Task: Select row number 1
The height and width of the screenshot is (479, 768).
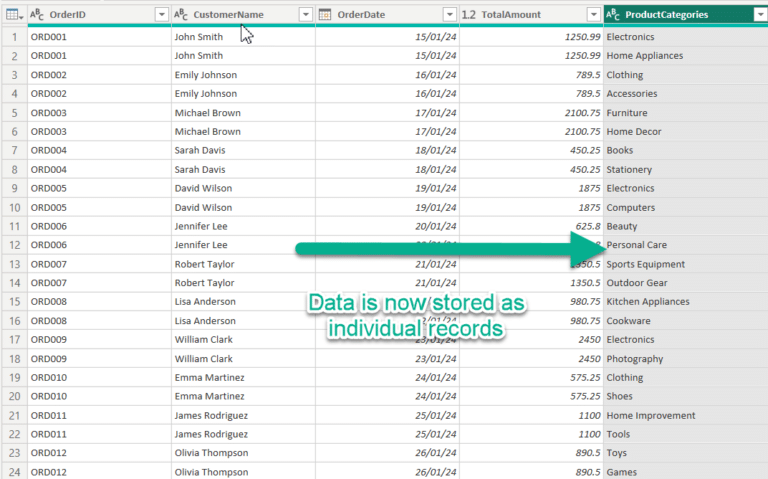Action: 14,37
